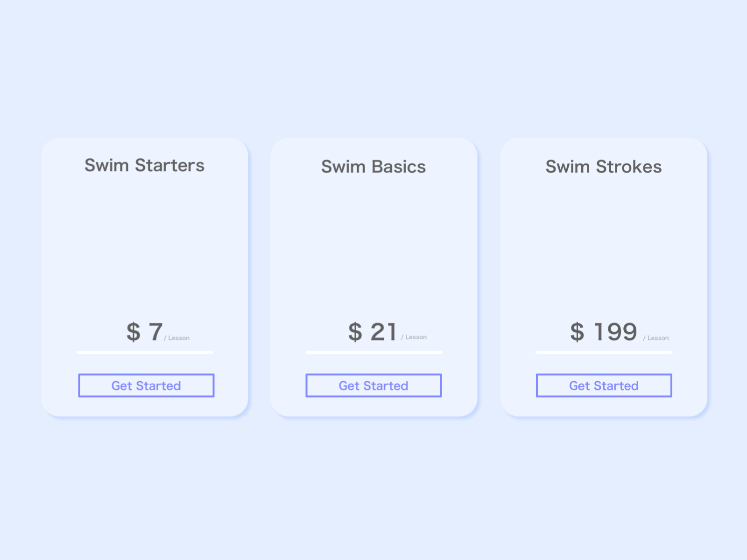Click the white divider bar in Swim Strokes
The width and height of the screenshot is (747, 560).
tap(604, 352)
